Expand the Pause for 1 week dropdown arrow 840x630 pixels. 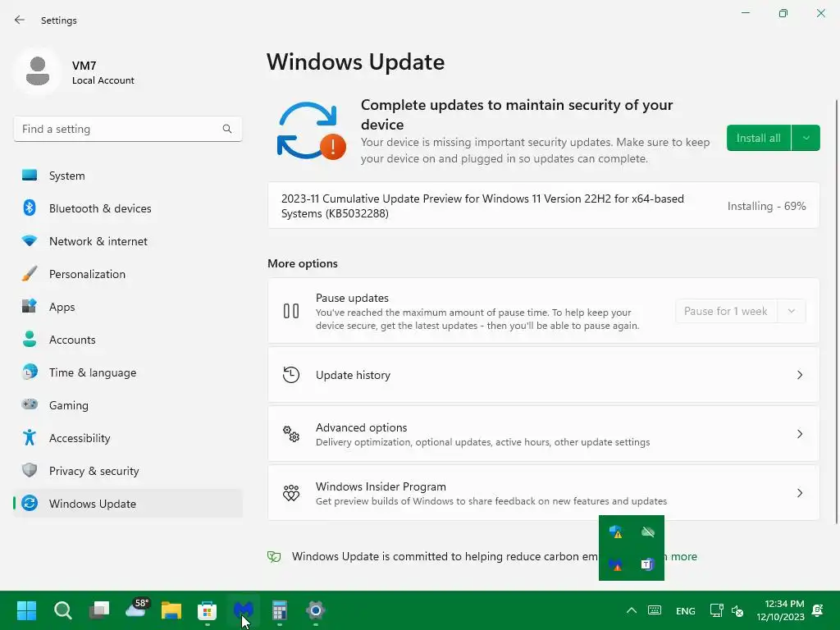coord(792,311)
